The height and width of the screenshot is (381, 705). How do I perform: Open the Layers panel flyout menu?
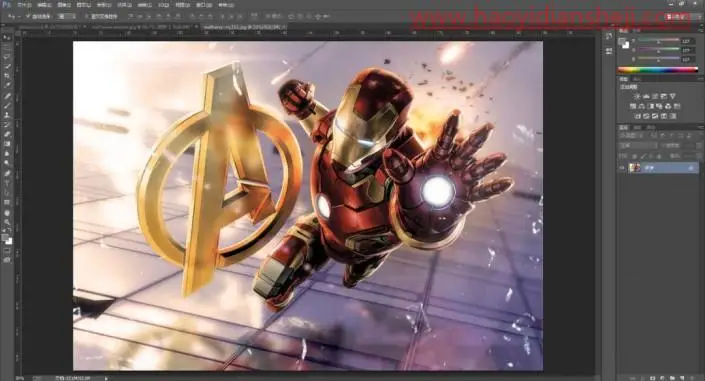(x=701, y=128)
